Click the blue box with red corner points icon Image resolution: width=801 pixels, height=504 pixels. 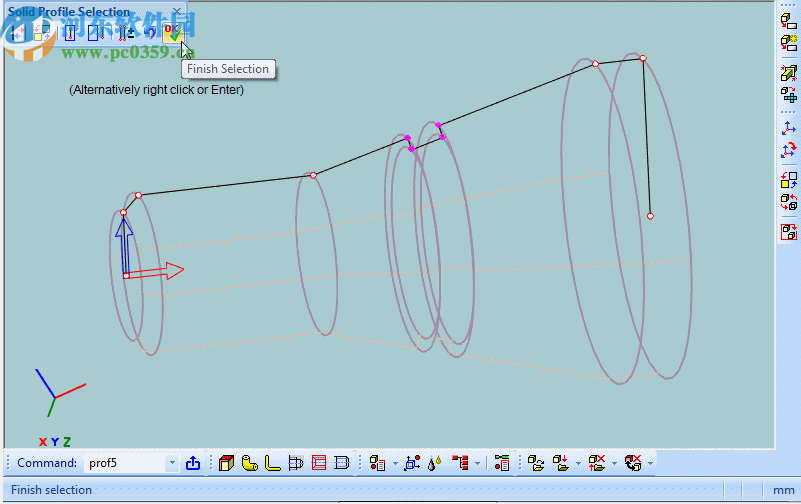[x=412, y=463]
